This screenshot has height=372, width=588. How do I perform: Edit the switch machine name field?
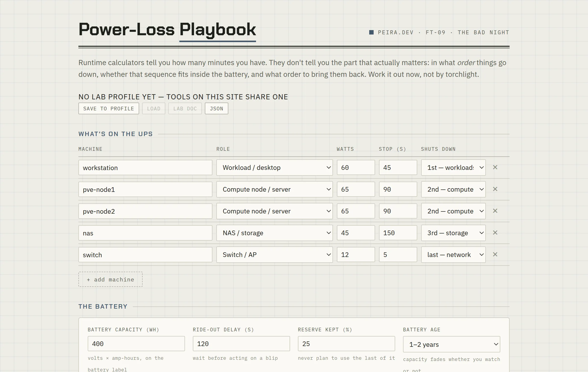(145, 255)
